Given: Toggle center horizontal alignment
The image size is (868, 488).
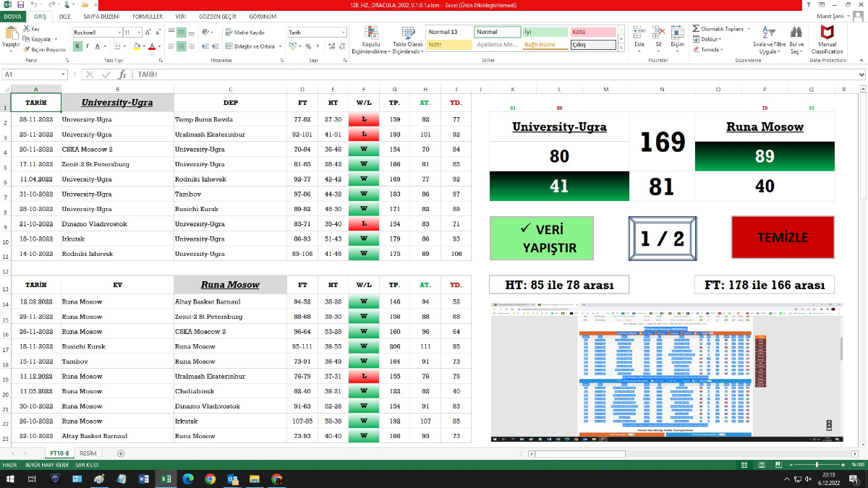Looking at the screenshot, I should [x=182, y=46].
